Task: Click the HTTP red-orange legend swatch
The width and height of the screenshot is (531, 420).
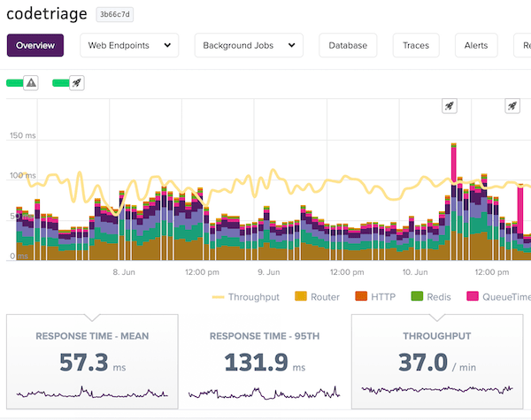Action: (x=361, y=296)
